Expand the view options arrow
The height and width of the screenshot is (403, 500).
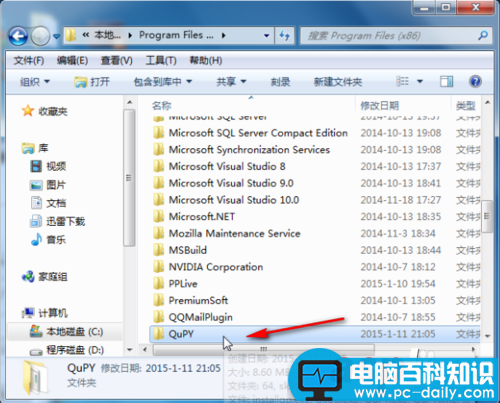420,81
